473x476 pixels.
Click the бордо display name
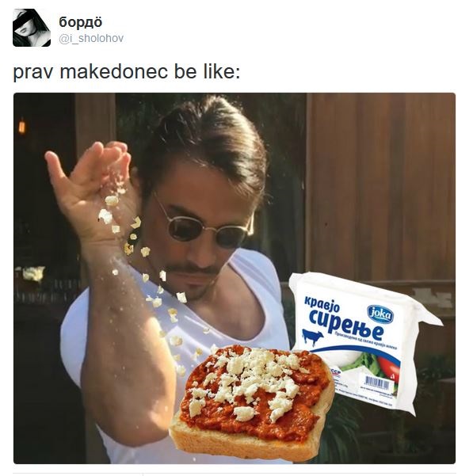point(81,22)
